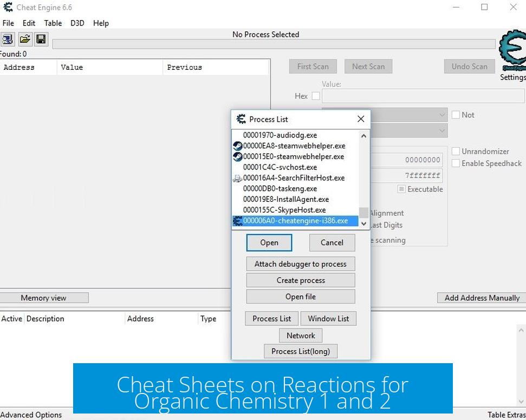
Task: Open the File menu
Action: [x=8, y=23]
